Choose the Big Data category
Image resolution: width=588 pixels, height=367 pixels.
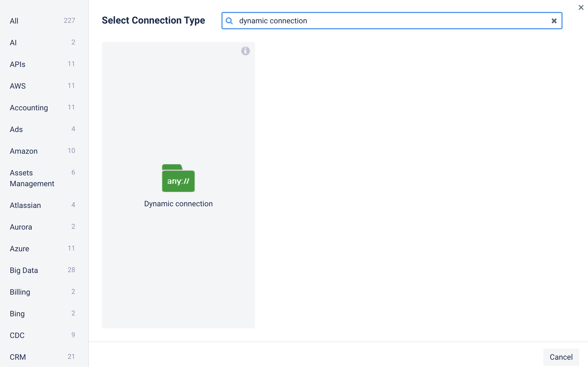pyautogui.click(x=43, y=270)
